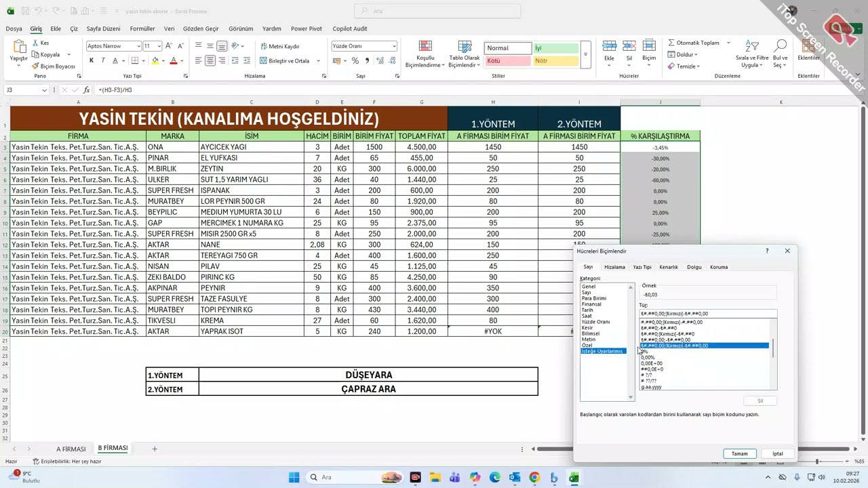Click the Kes scissors icon

click(35, 43)
